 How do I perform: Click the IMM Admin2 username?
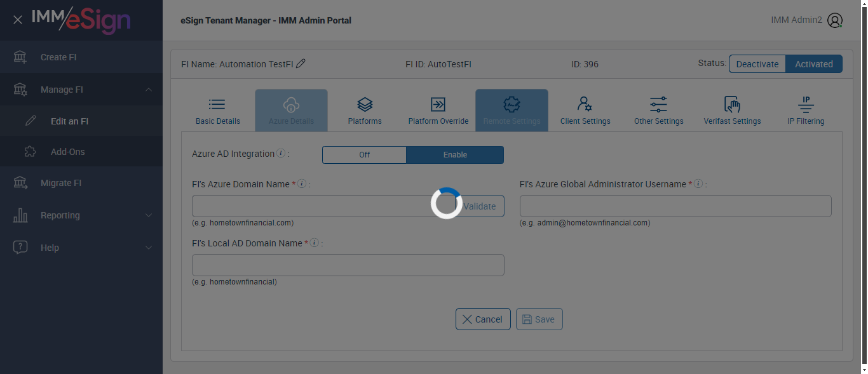796,20
